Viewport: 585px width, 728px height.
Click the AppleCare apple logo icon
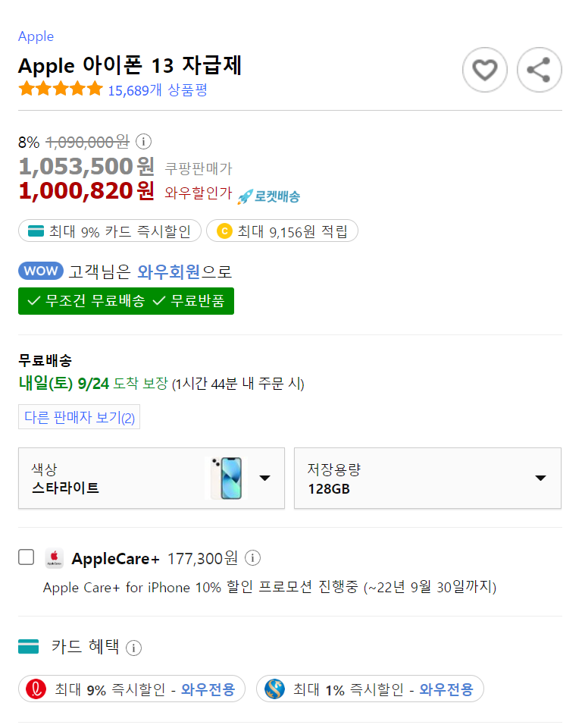pyautogui.click(x=55, y=557)
